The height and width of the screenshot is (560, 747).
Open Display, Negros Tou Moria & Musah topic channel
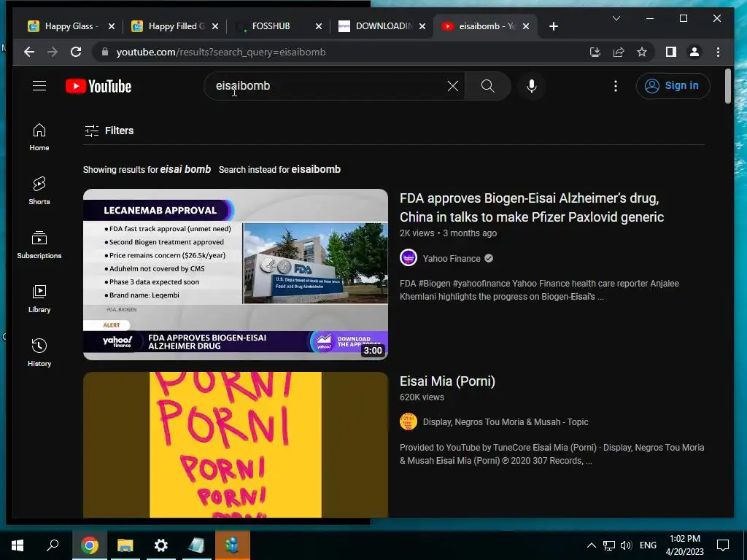coord(506,422)
